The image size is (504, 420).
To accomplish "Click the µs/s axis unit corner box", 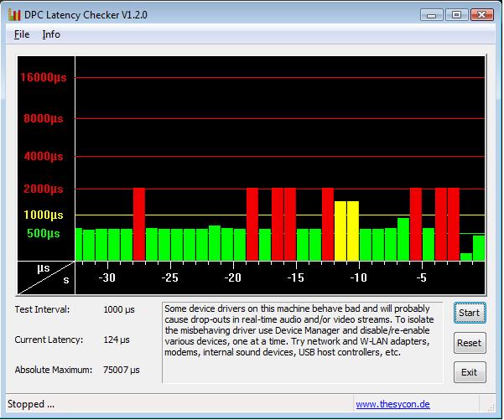I will pos(46,278).
